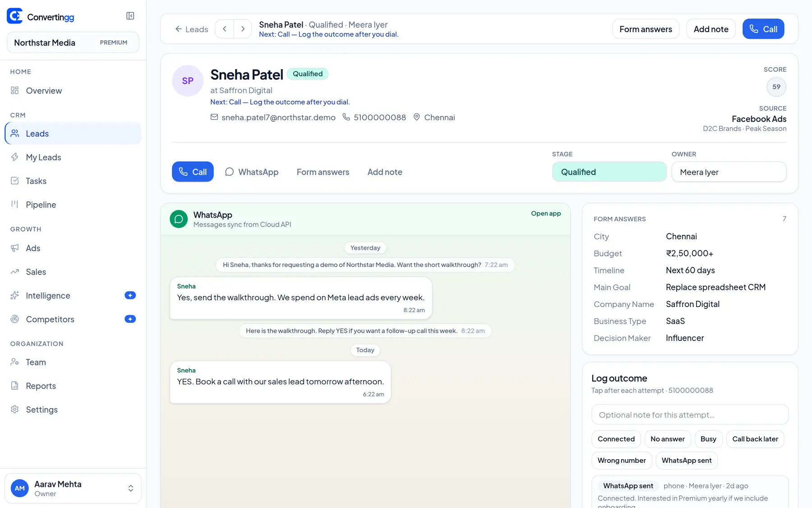Expand the Aarav Mehta account switcher
Image resolution: width=812 pixels, height=508 pixels.
tap(73, 488)
